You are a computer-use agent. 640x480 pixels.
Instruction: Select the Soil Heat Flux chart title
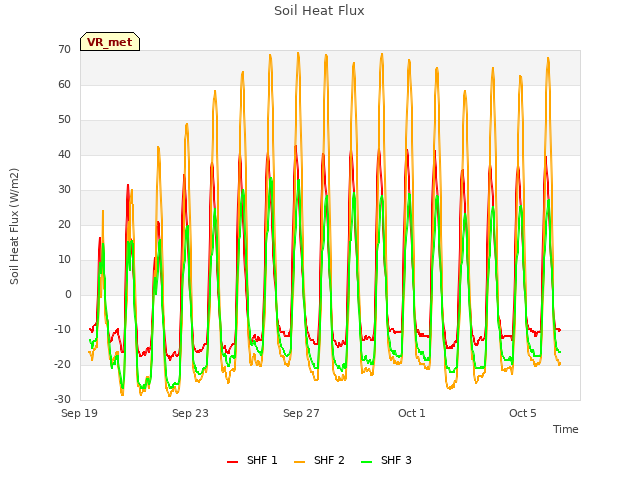click(319, 11)
